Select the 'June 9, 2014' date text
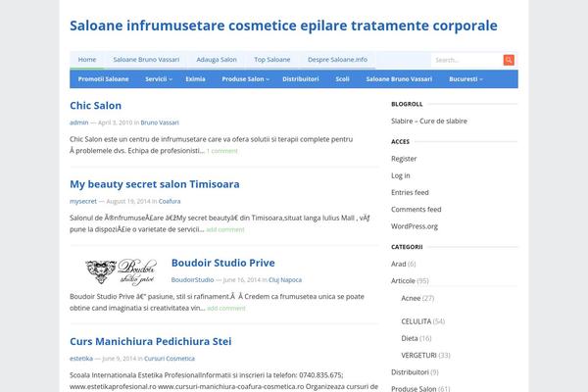This screenshot has width=588, height=392. [120, 359]
